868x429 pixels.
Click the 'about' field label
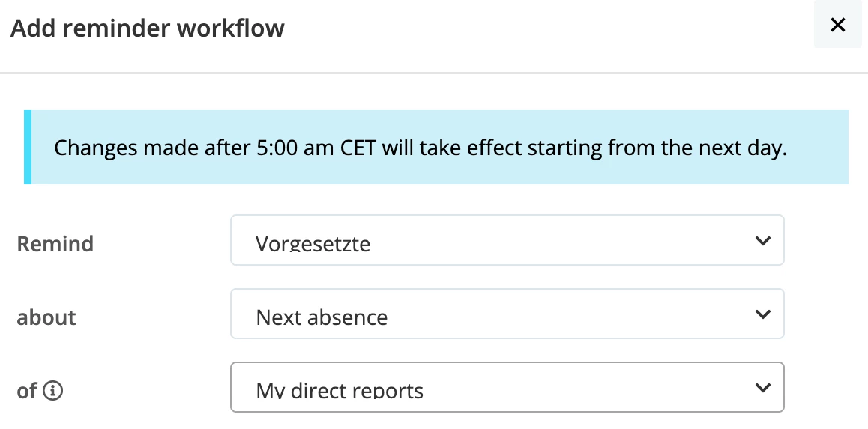click(x=46, y=317)
